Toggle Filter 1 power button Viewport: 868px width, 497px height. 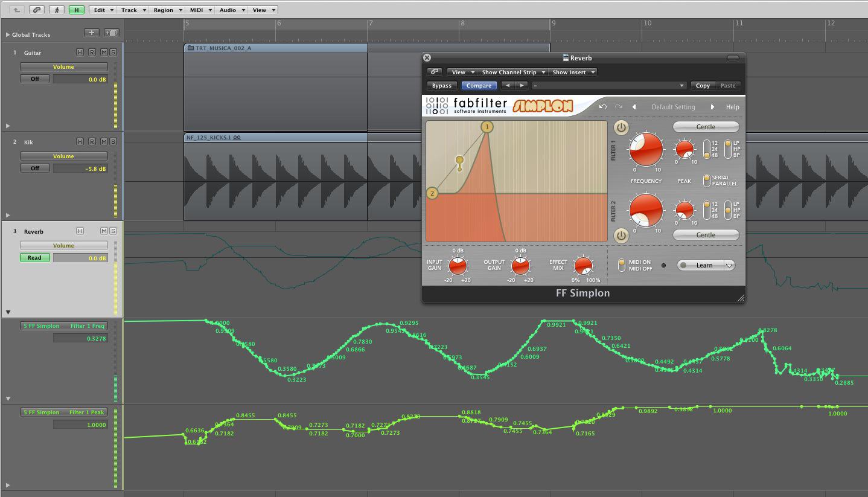pos(621,127)
